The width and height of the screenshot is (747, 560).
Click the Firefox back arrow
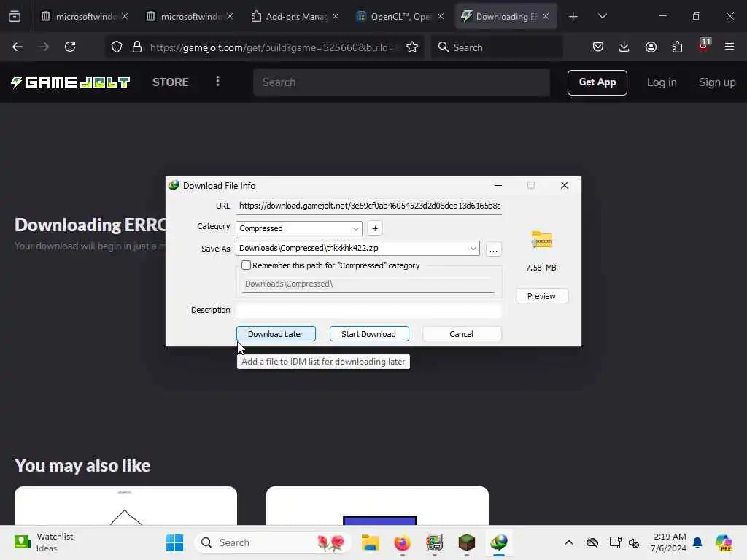tap(18, 47)
